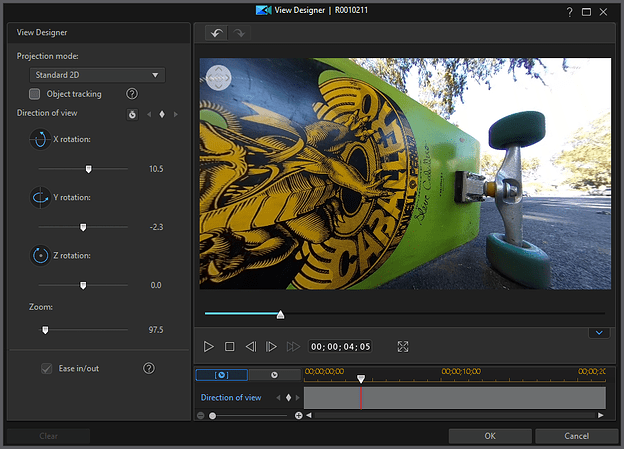Click the Undo arrow in the toolbar
This screenshot has width=624, height=449.
216,33
